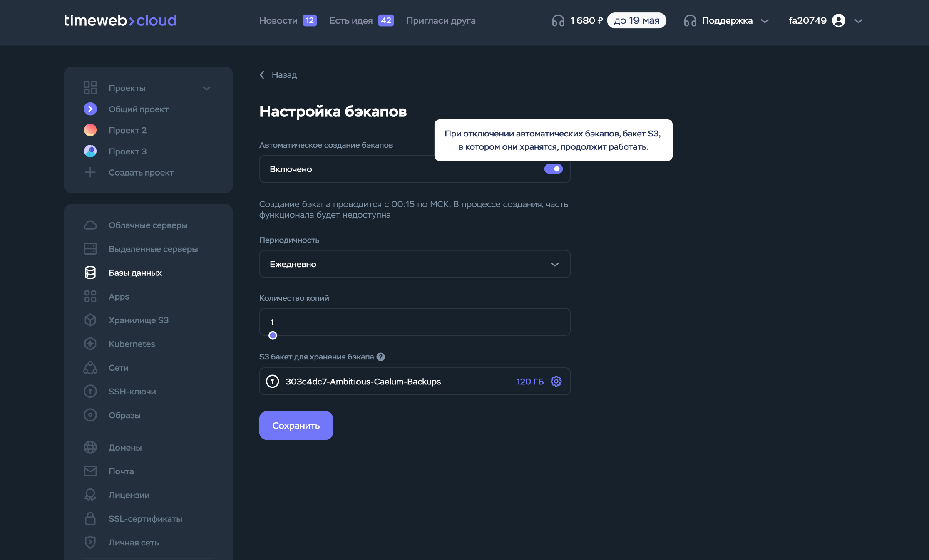Open the Поддержка dropdown menu

coord(726,20)
